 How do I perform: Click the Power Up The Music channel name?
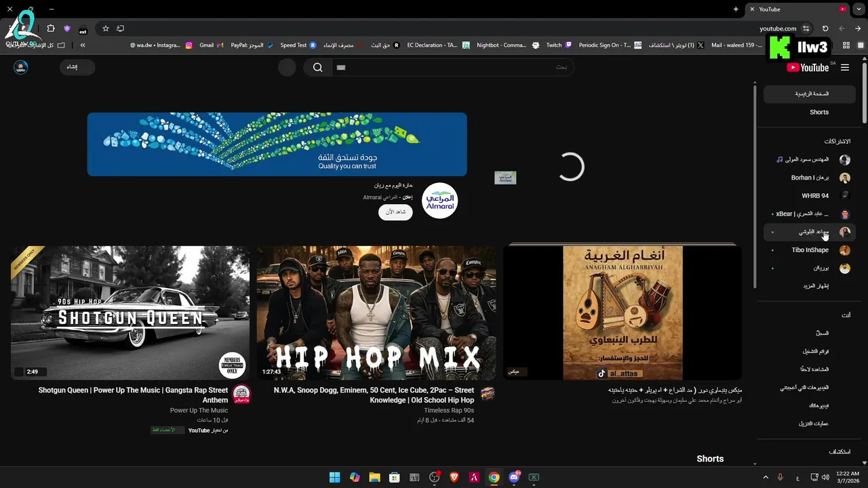click(x=199, y=411)
